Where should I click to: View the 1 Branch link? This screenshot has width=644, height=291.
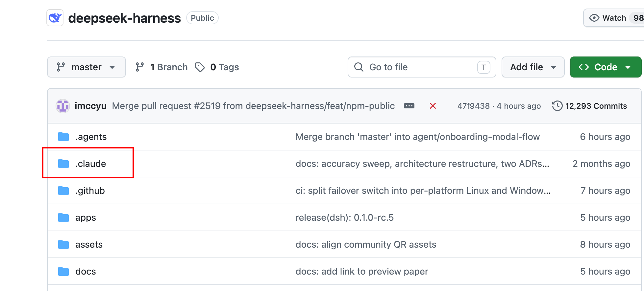click(x=161, y=67)
